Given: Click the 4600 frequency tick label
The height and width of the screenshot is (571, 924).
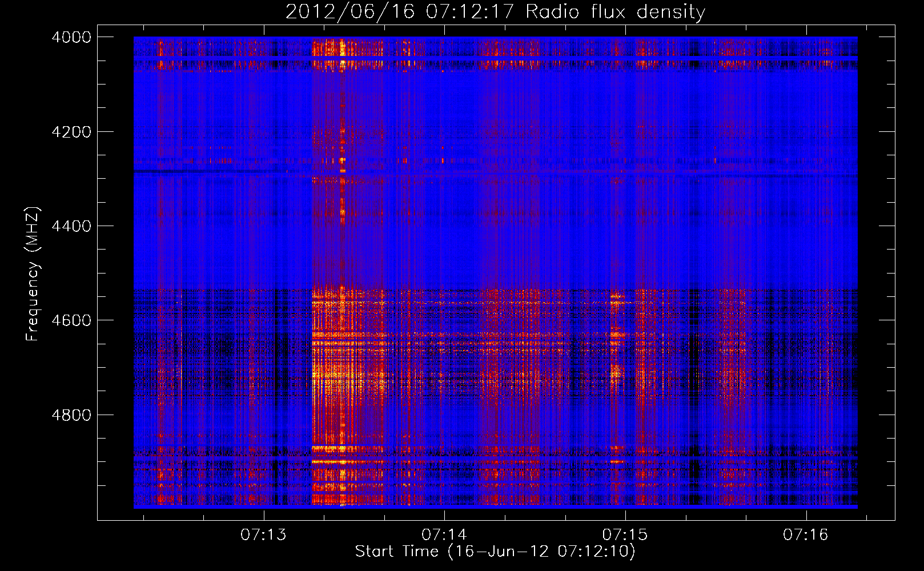Looking at the screenshot, I should tap(71, 320).
